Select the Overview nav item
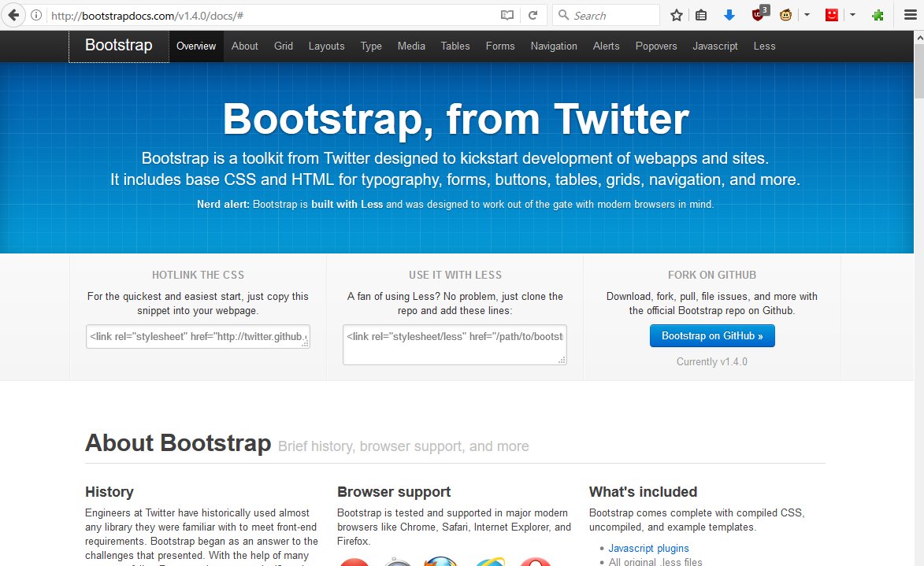The width and height of the screenshot is (924, 566). (x=196, y=46)
